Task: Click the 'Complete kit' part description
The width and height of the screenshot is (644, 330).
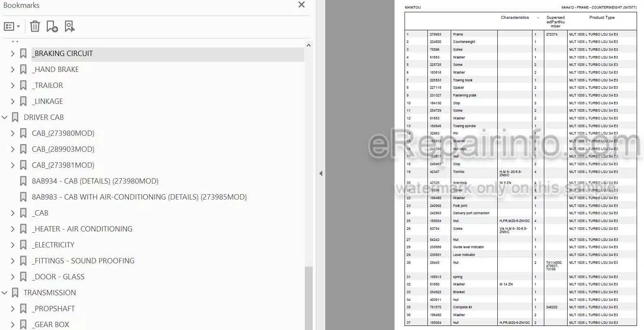Action: (462, 307)
